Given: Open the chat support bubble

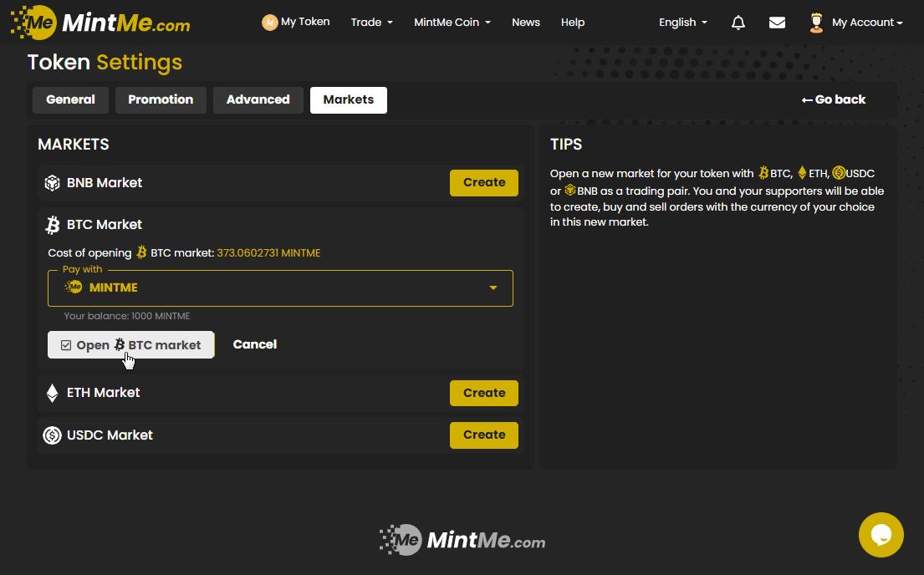Looking at the screenshot, I should [x=881, y=535].
